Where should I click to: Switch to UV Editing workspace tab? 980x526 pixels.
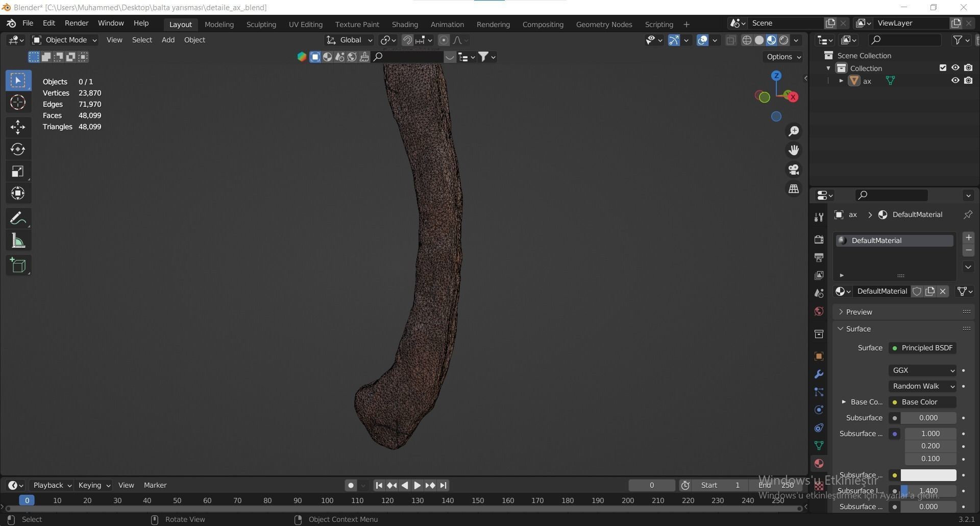305,24
